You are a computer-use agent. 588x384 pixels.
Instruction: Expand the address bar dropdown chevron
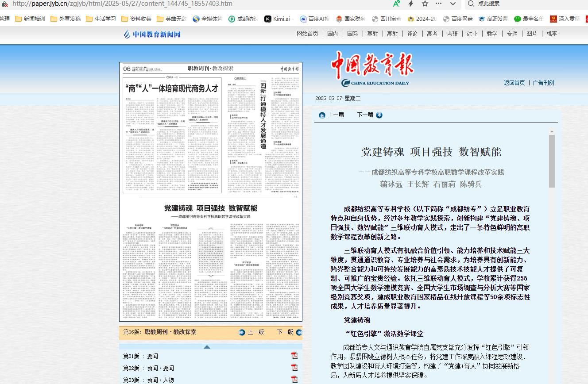(x=453, y=4)
